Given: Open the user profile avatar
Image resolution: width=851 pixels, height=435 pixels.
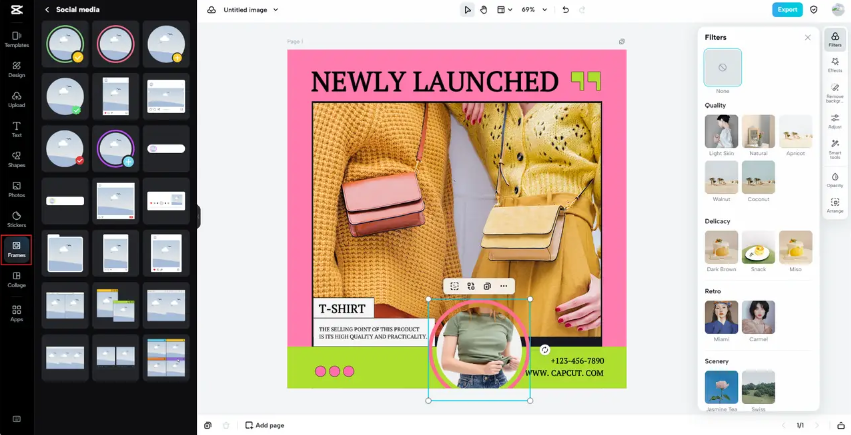Looking at the screenshot, I should coord(838,10).
